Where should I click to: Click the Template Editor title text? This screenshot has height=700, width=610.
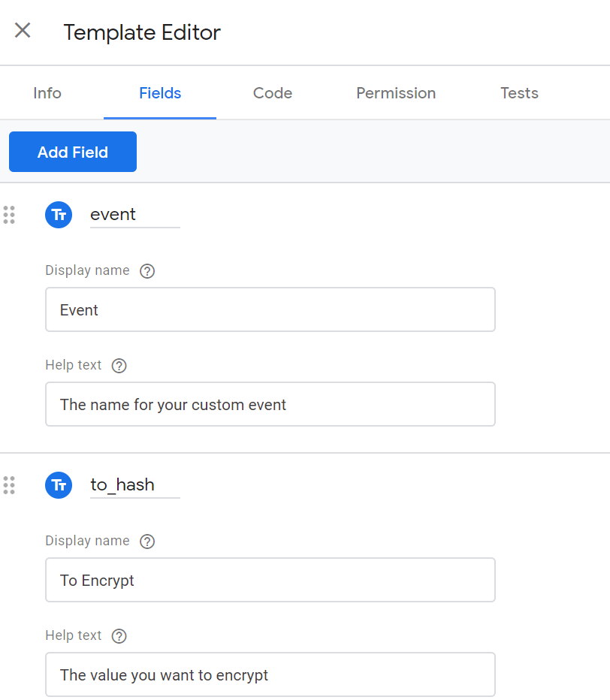142,32
